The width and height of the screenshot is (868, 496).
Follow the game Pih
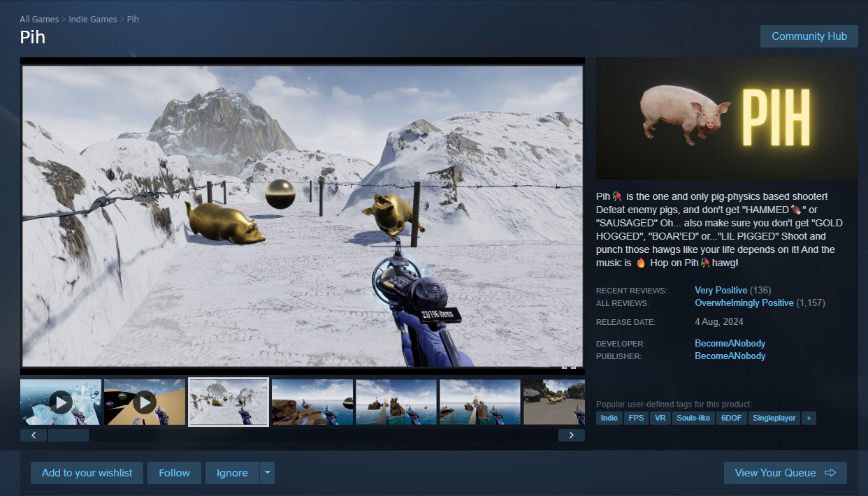click(174, 473)
